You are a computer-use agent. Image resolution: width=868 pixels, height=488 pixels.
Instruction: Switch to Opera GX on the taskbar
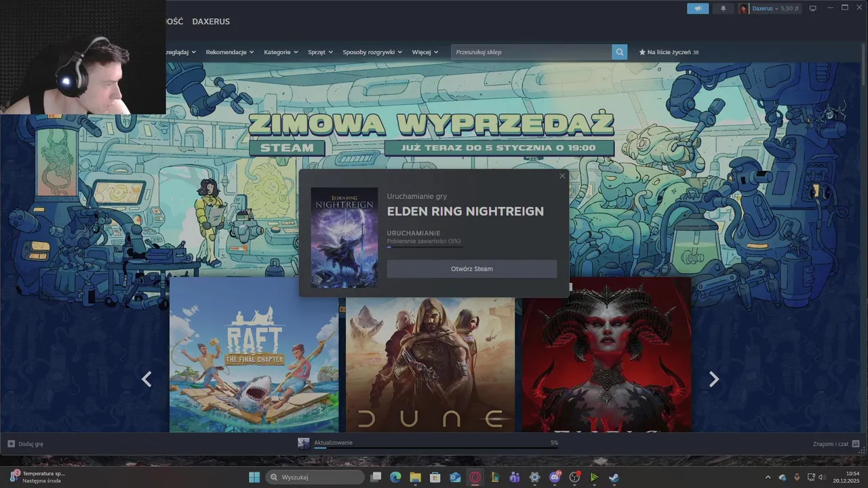pyautogui.click(x=475, y=477)
